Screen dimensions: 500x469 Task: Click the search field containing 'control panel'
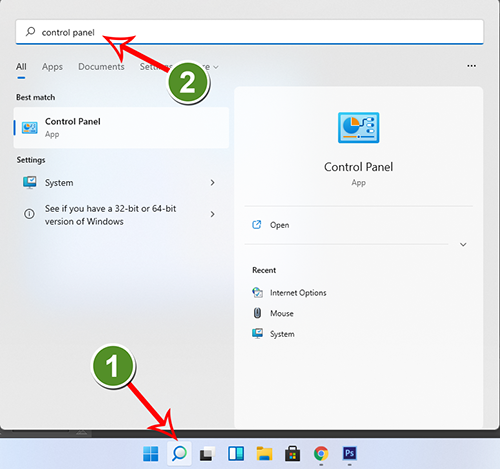249,32
